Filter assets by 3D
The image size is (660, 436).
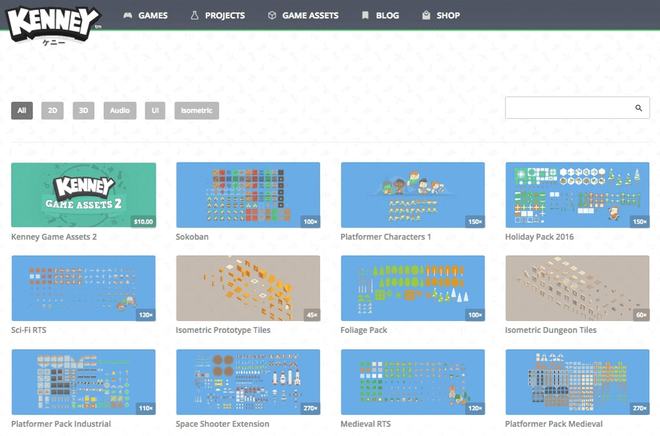click(x=83, y=111)
